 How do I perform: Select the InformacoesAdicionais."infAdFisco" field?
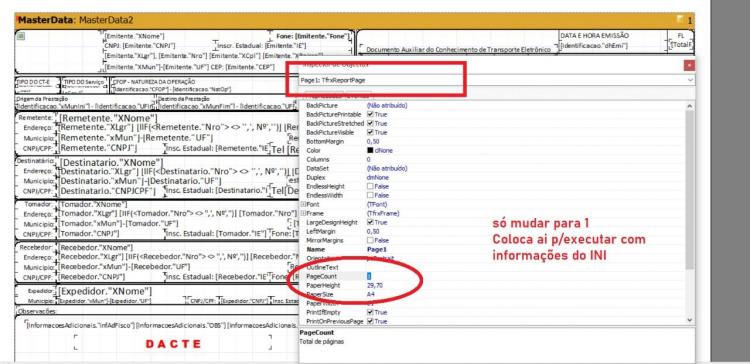coord(80,326)
